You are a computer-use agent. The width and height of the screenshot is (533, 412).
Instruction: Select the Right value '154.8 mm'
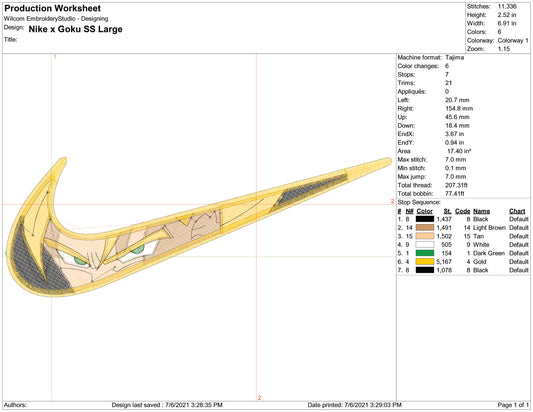pos(459,108)
